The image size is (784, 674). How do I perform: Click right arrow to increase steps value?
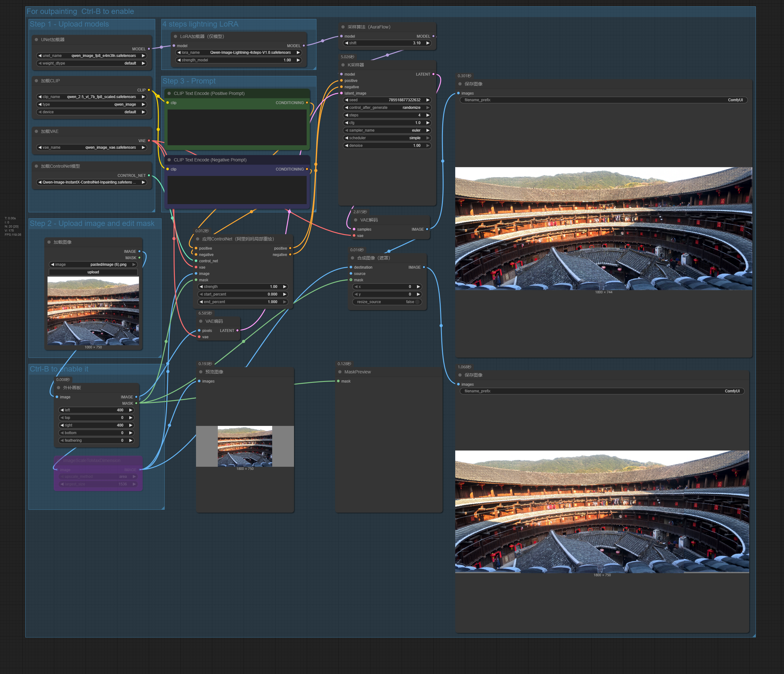(428, 115)
